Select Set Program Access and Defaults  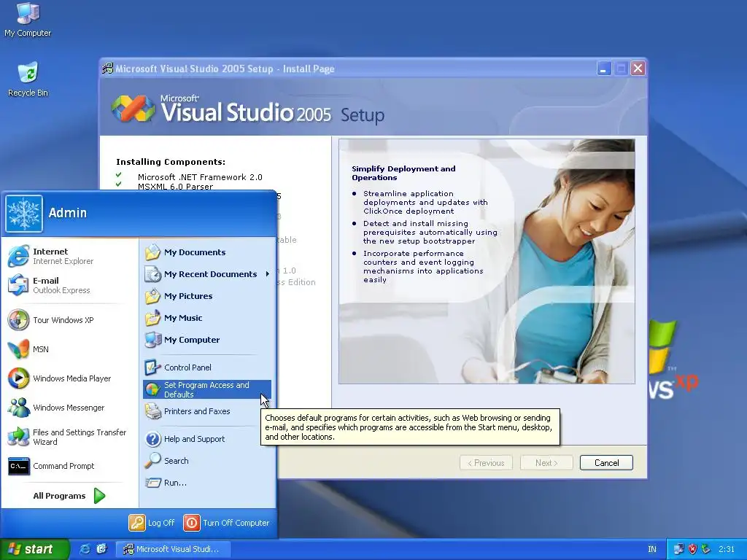[x=206, y=389]
